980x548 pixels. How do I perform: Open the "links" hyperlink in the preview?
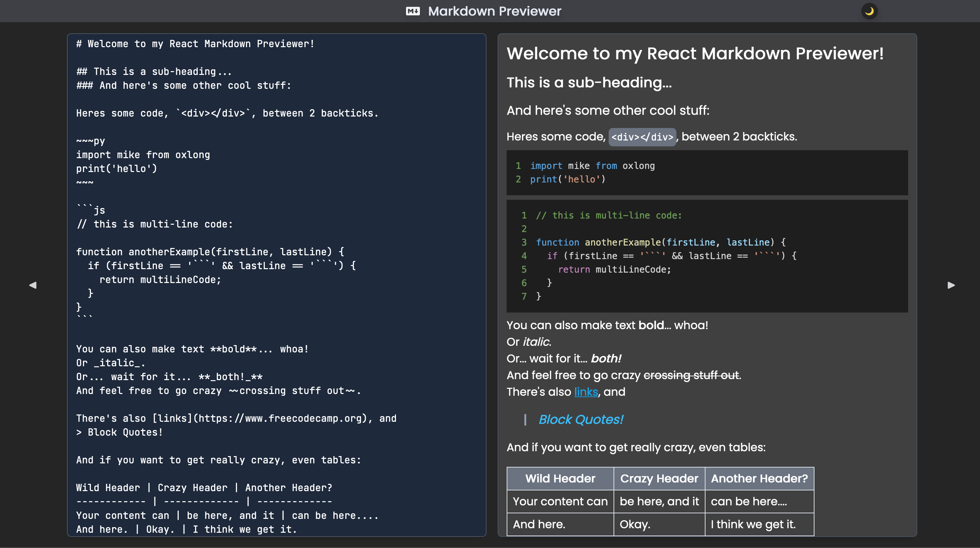tap(585, 392)
